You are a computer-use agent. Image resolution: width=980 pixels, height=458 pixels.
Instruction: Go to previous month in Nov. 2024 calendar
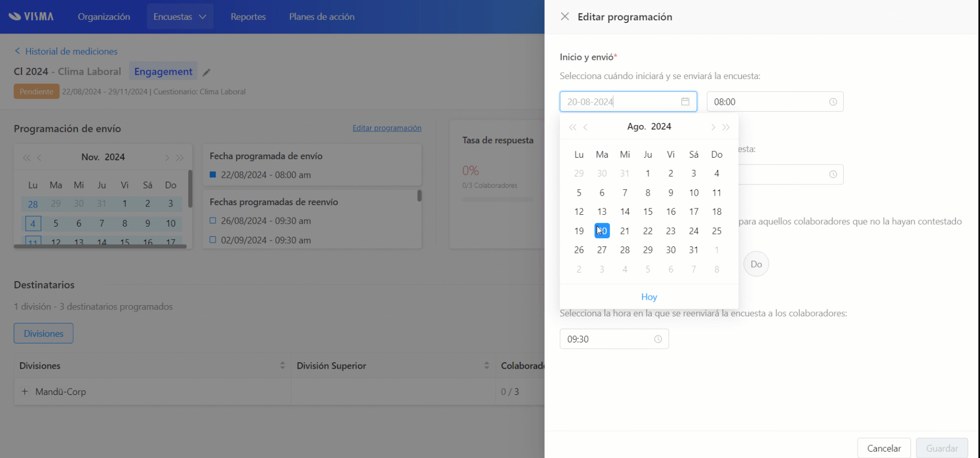click(40, 158)
